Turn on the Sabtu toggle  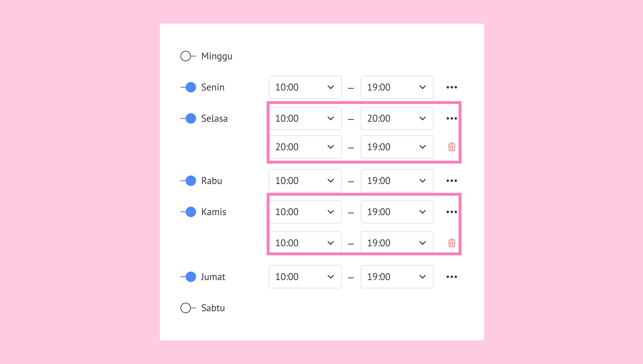[188, 308]
